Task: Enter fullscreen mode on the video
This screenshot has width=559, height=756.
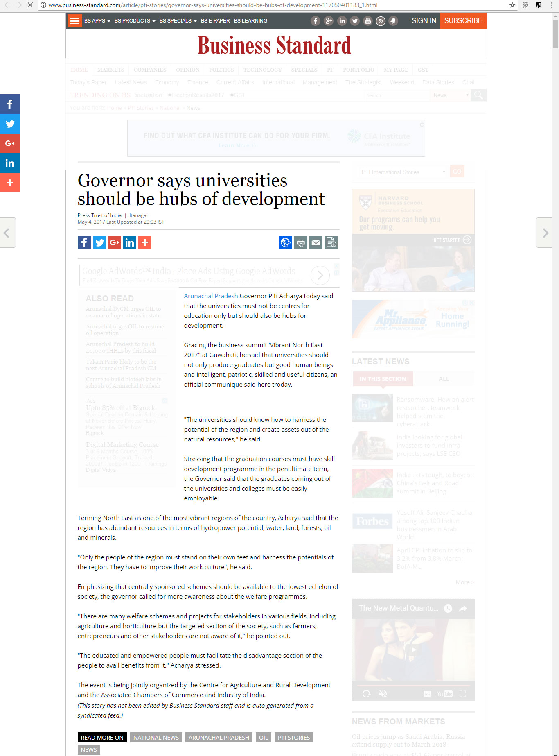Action: (x=463, y=693)
